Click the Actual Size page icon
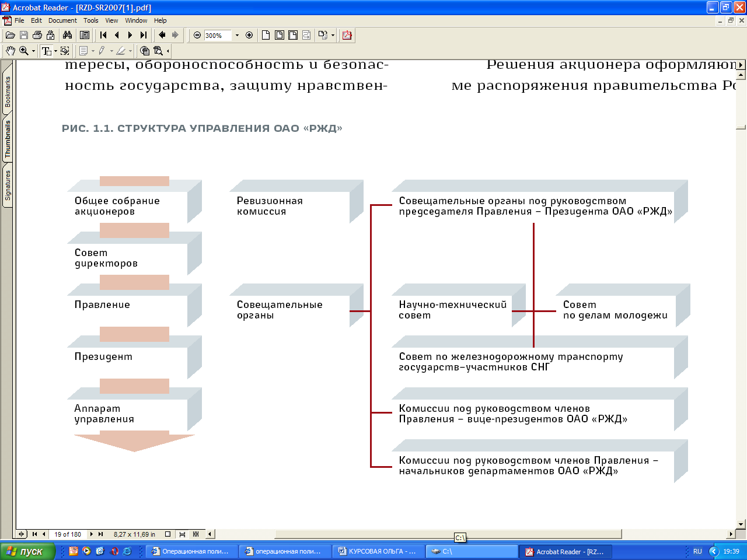Image resolution: width=747 pixels, height=560 pixels. click(x=266, y=36)
